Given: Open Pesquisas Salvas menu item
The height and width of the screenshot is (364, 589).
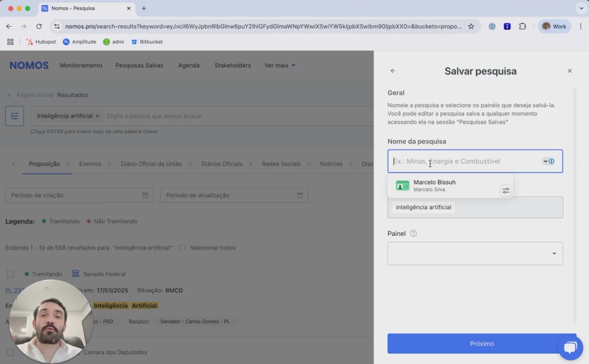Looking at the screenshot, I should [140, 65].
